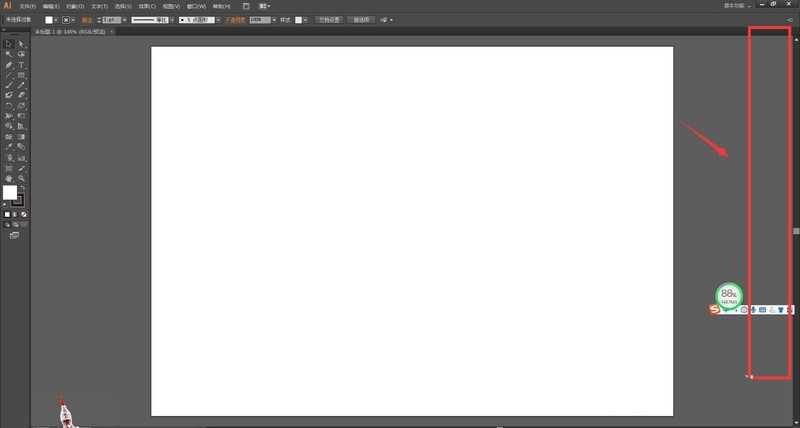Toggle the Color fill mode button

click(7, 214)
